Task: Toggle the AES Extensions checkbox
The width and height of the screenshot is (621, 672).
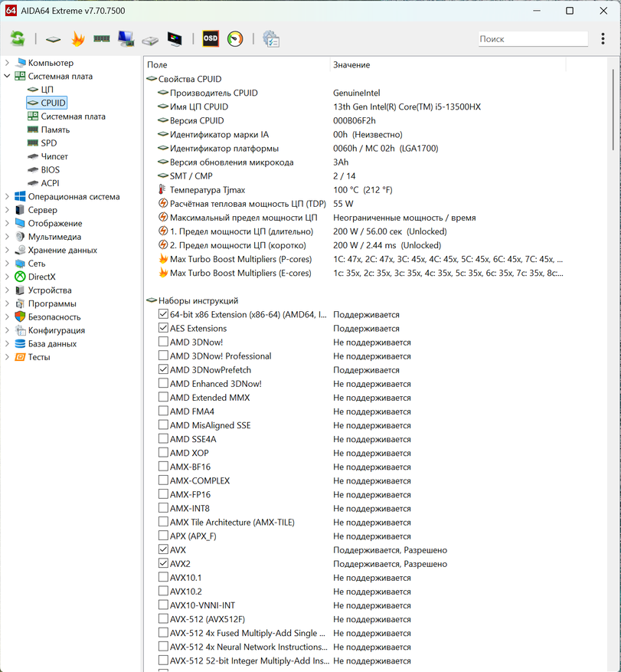Action: 163,329
